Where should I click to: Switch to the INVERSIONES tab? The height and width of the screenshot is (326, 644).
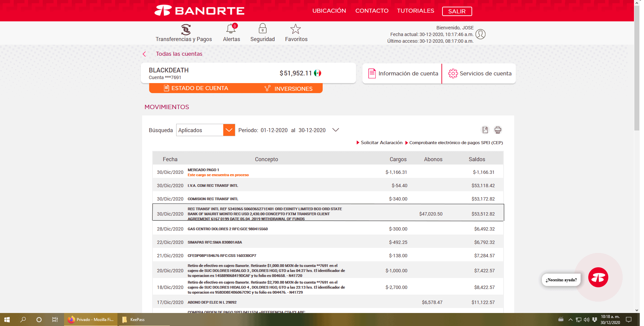[289, 89]
